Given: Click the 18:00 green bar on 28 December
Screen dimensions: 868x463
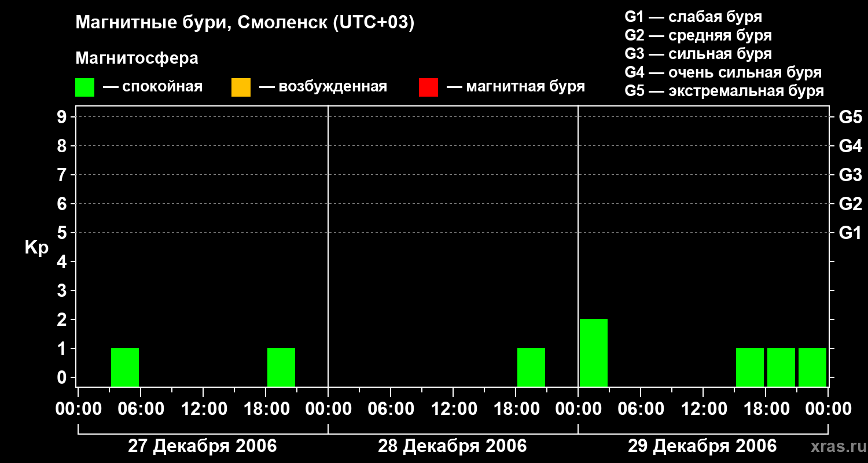Looking at the screenshot, I should 531,367.
